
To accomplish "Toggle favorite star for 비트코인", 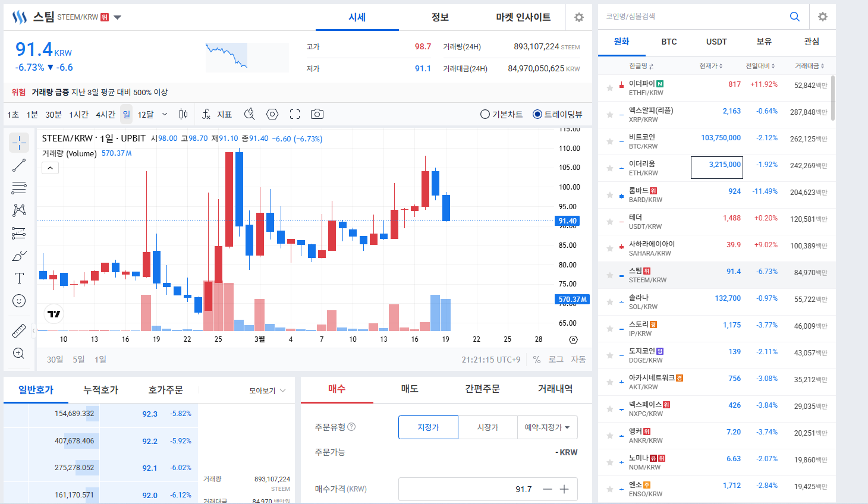I will click(610, 141).
